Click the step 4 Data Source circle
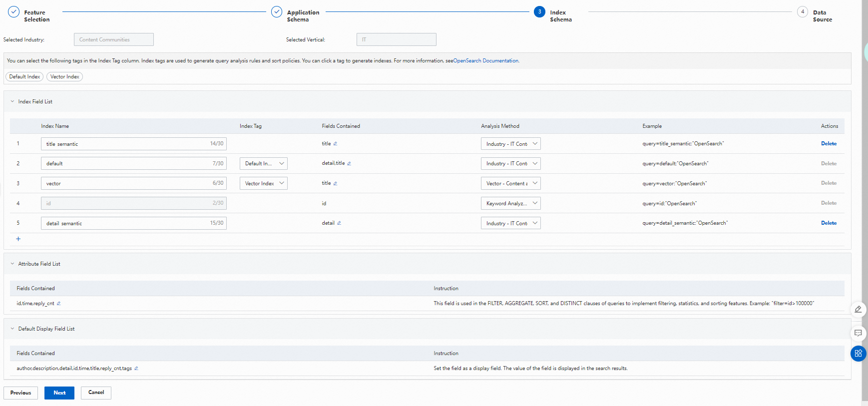Screen dimensions: 868x406 point(803,12)
